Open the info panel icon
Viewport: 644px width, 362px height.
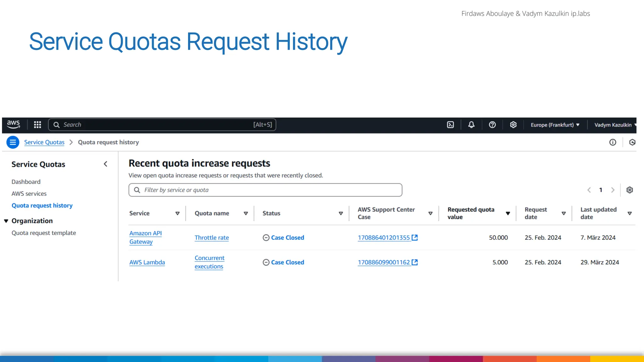point(613,142)
